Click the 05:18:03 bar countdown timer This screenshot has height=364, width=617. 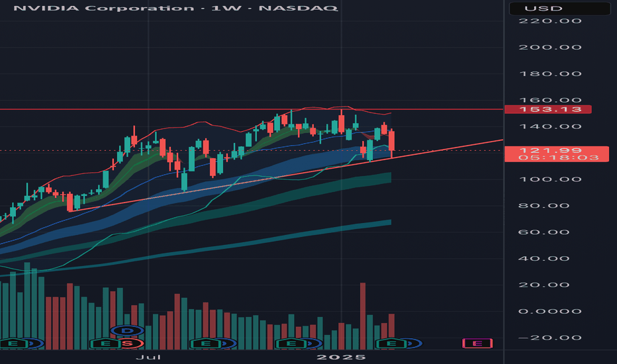click(x=558, y=158)
